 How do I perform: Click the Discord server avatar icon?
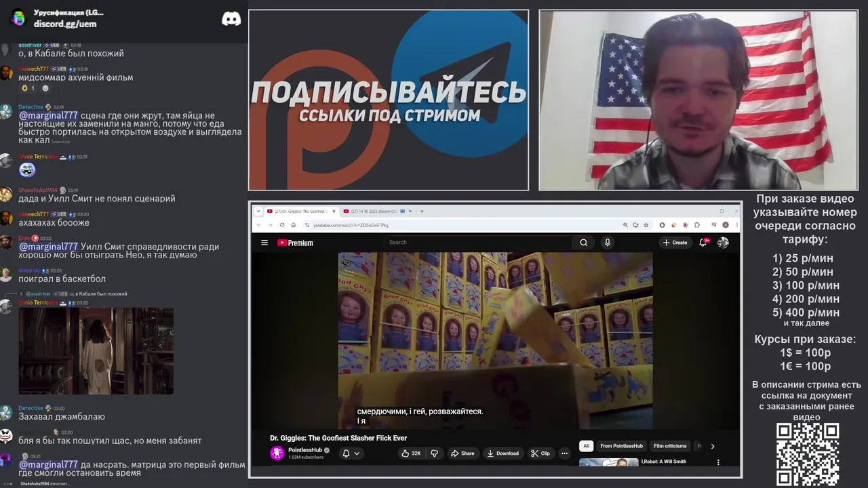point(18,18)
